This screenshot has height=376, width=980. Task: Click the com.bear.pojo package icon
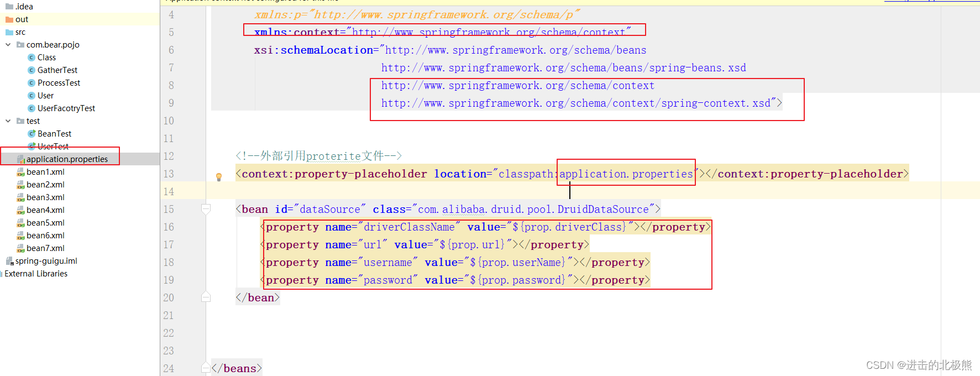20,45
